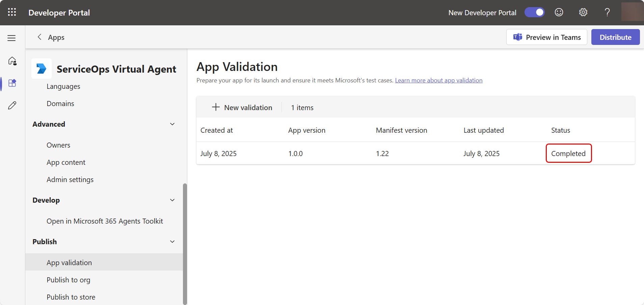644x305 pixels.
Task: Click Preview in Teams button
Action: [x=546, y=37]
